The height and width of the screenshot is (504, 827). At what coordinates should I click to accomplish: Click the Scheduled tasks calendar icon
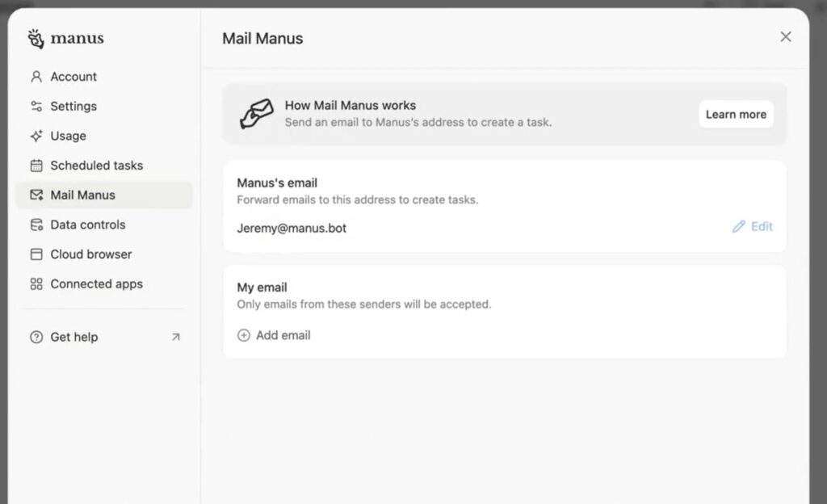[x=36, y=166]
